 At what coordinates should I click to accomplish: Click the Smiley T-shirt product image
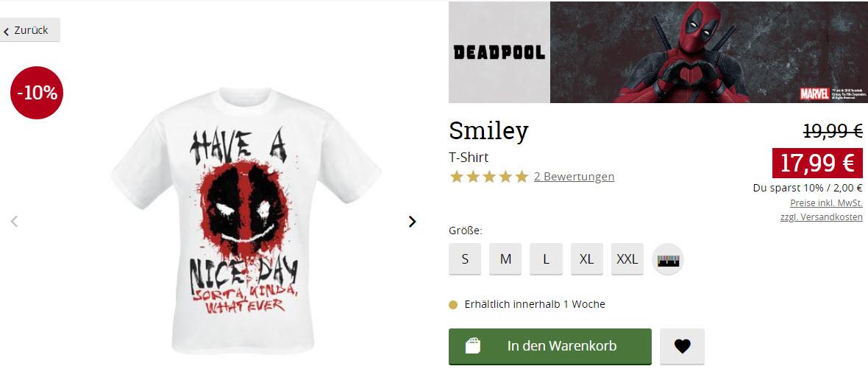[x=246, y=220]
